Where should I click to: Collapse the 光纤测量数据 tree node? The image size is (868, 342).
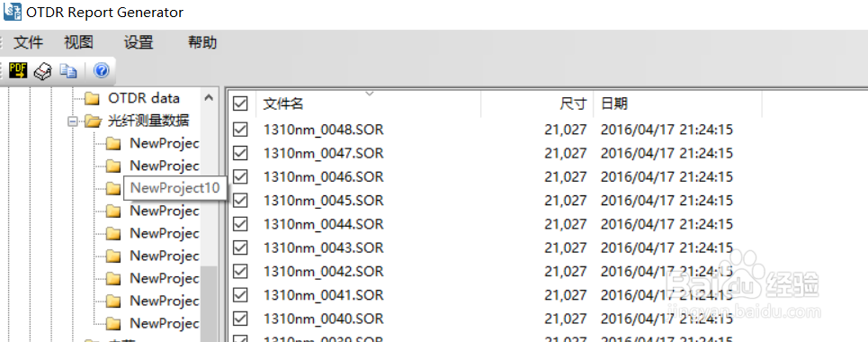click(72, 121)
